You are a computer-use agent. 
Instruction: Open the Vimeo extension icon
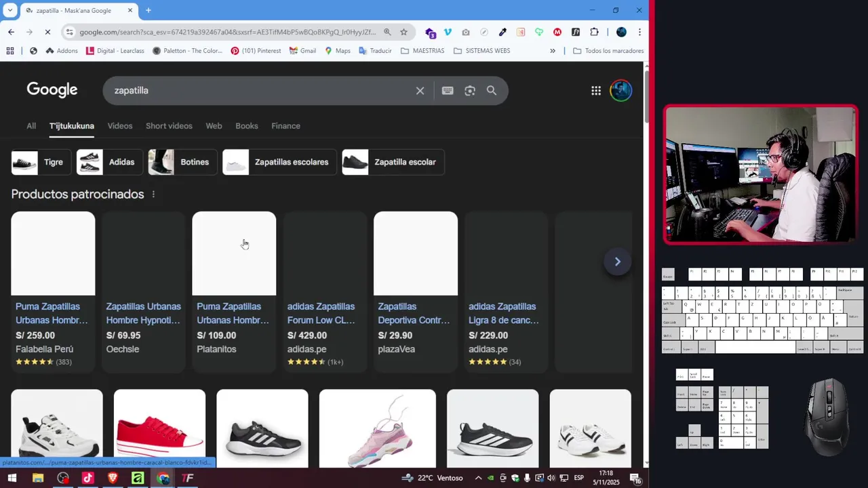[448, 32]
